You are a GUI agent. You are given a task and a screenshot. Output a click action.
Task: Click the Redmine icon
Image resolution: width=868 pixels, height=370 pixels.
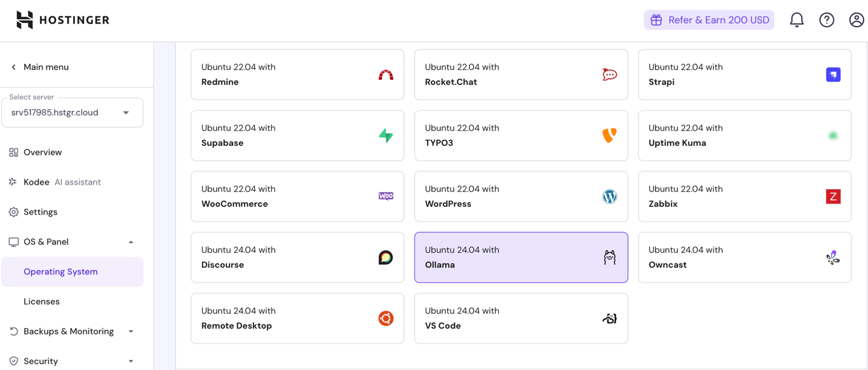point(386,74)
